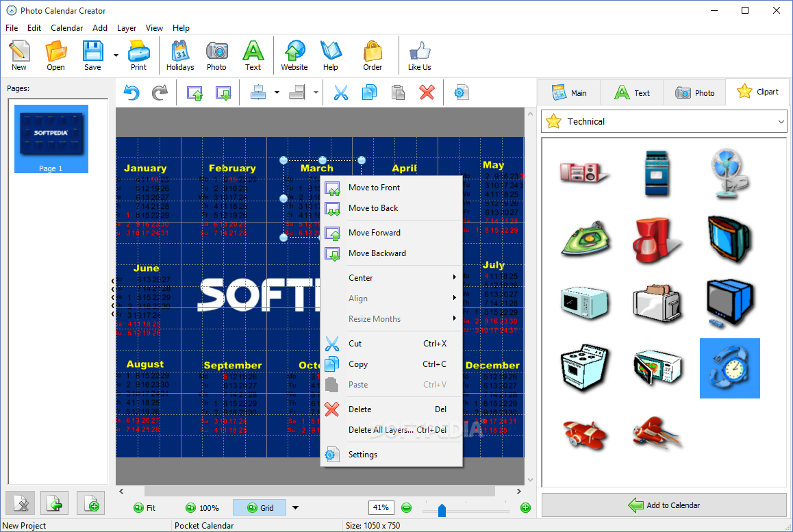The height and width of the screenshot is (532, 793).
Task: Visit the Website icon
Action: pyautogui.click(x=294, y=55)
